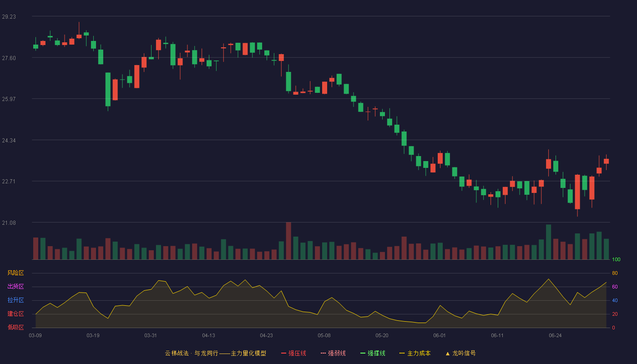Click the 04-13 date label
Viewport: 637px width, 364px height.
209,335
